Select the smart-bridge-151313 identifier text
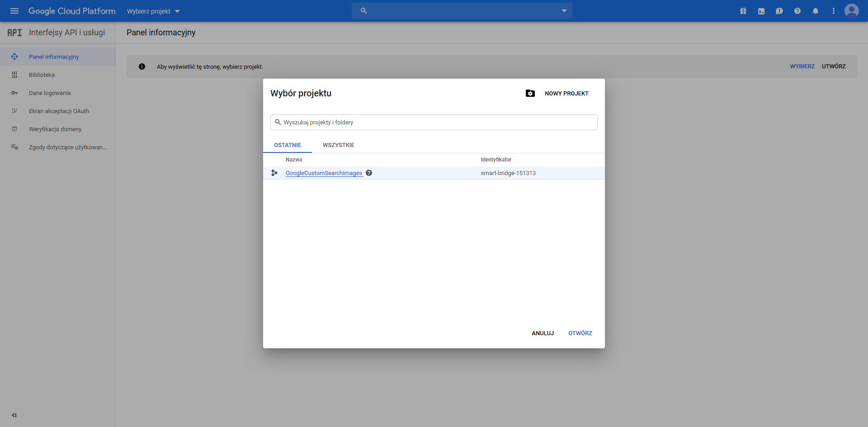This screenshot has height=427, width=868. point(508,173)
